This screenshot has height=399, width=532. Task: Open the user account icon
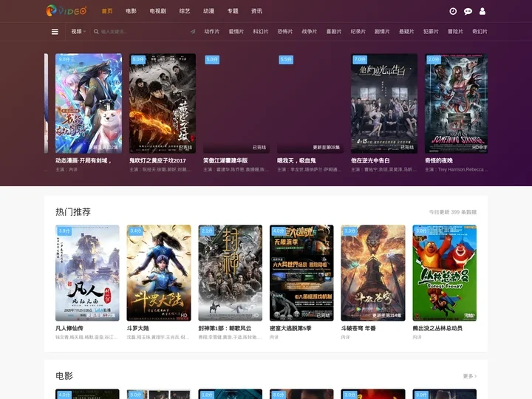tap(482, 11)
